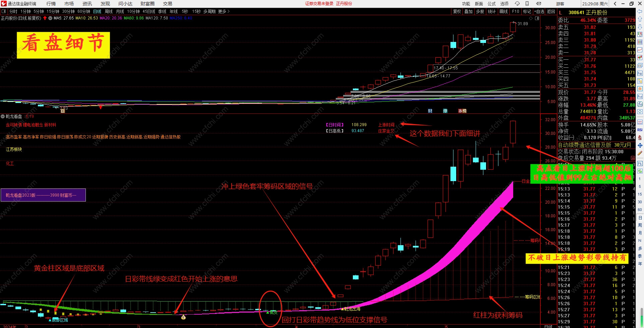Open the 行情 menu
Image resolution: width=644 pixels, height=328 pixels.
coord(51,4)
